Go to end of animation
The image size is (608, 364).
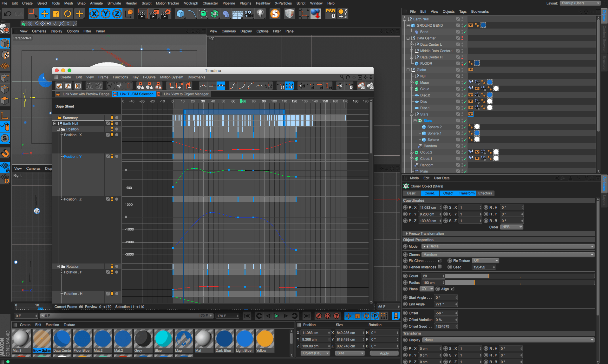[306, 316]
